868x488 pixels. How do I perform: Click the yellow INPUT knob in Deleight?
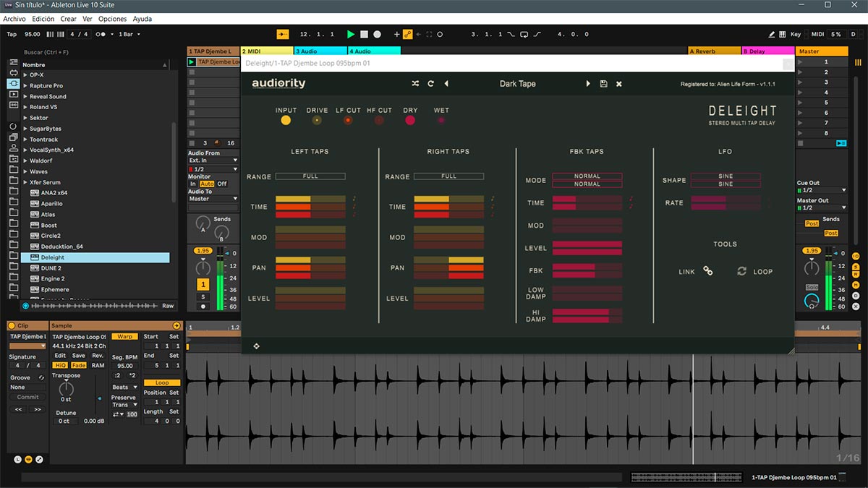click(286, 121)
